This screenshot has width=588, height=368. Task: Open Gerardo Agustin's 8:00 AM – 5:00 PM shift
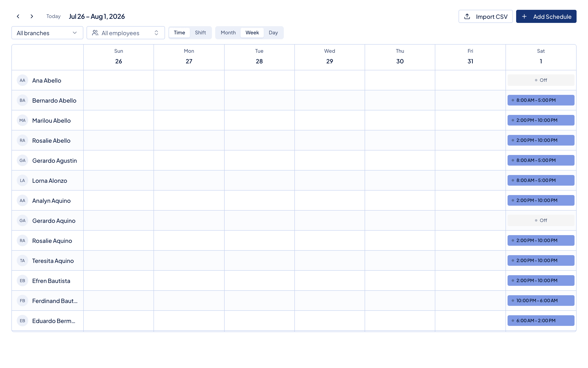tap(541, 160)
